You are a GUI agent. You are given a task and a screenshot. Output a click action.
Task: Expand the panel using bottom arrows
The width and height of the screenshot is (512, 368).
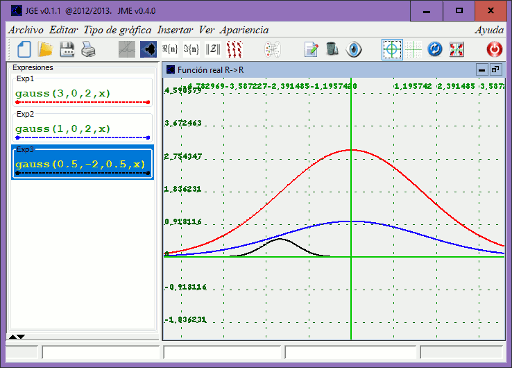[17, 337]
